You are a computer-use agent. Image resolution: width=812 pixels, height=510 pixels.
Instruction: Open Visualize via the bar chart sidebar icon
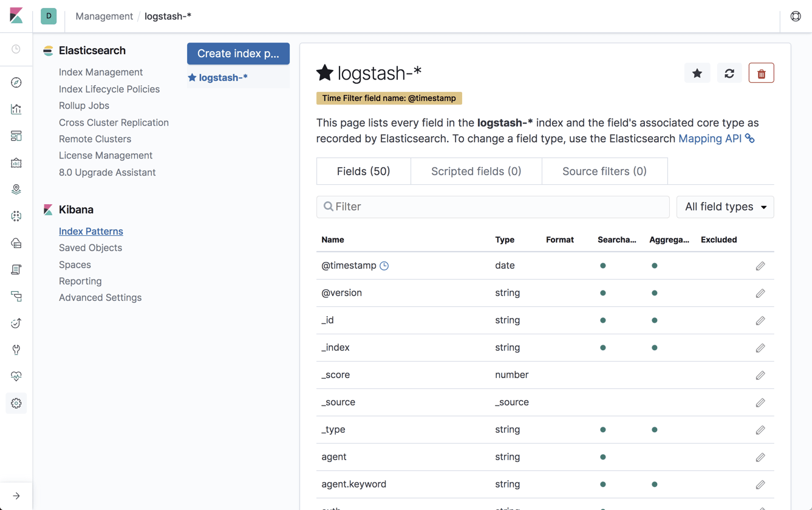(x=16, y=109)
